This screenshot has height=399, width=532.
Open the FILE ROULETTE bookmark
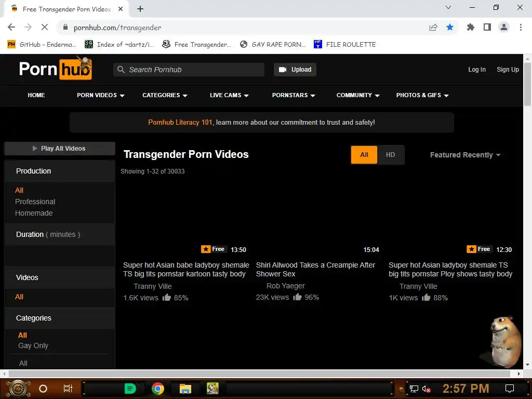click(345, 45)
